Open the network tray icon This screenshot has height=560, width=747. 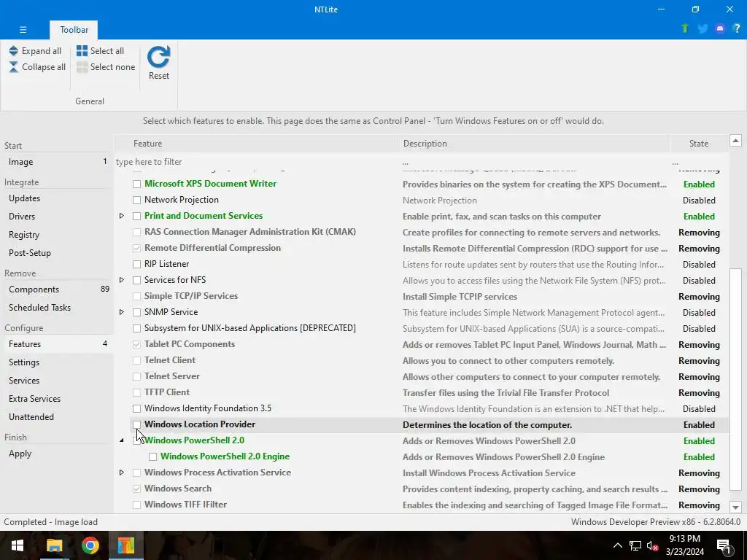[635, 545]
